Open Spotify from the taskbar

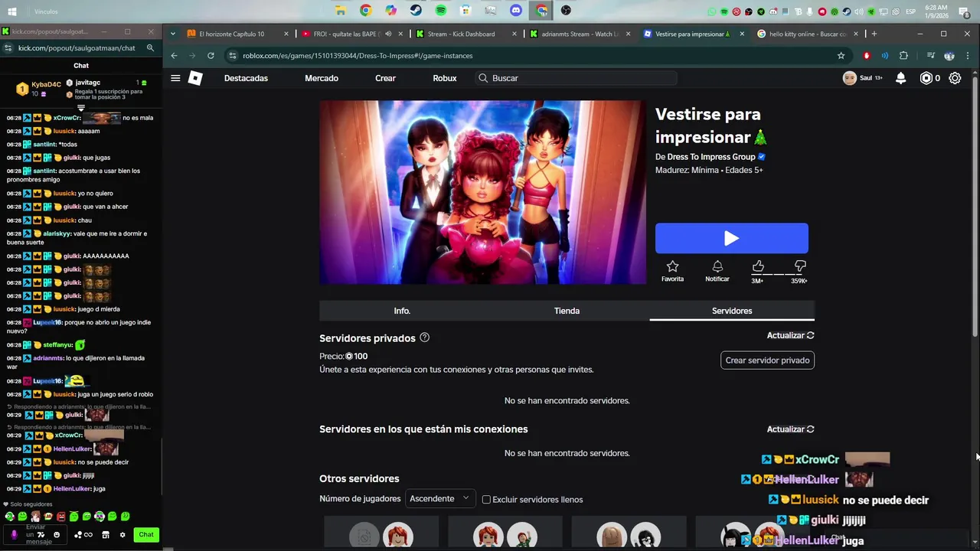pyautogui.click(x=441, y=11)
